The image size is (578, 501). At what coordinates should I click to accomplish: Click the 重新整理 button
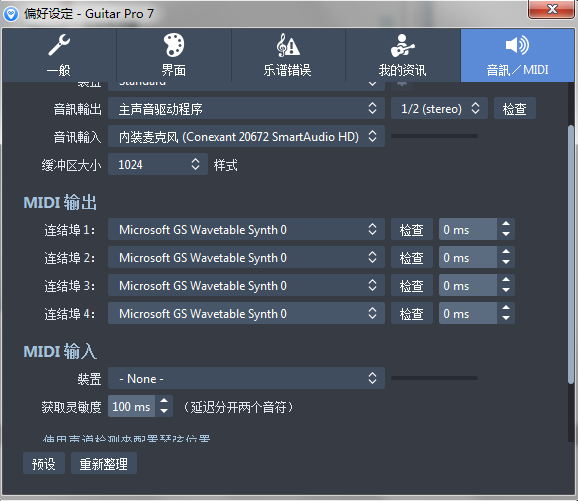point(104,463)
